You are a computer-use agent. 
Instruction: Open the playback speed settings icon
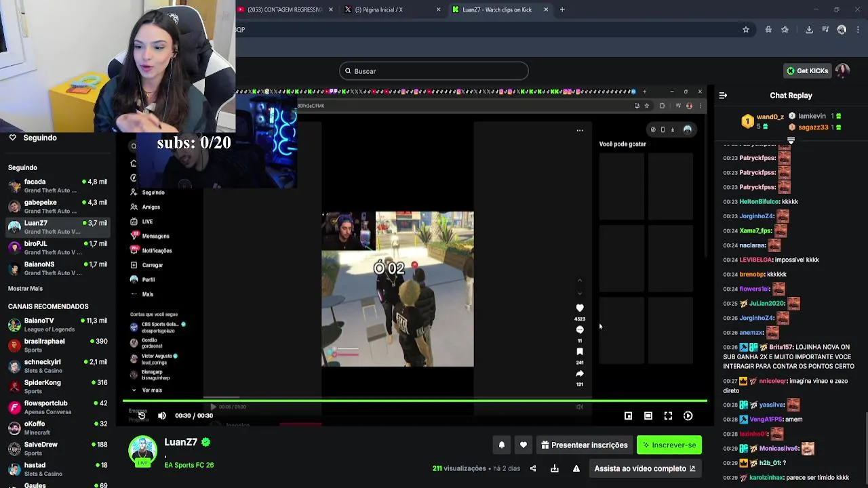688,415
